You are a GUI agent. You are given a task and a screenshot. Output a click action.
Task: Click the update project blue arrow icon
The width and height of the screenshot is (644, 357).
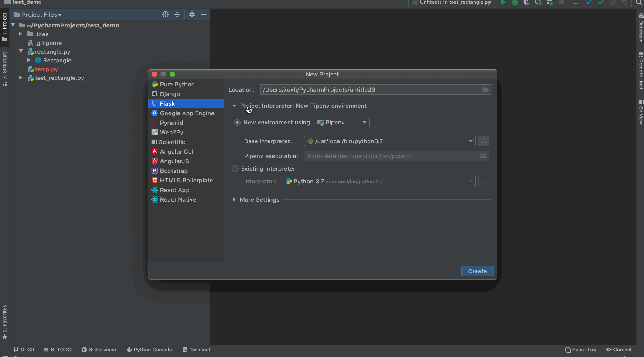coord(589,3)
